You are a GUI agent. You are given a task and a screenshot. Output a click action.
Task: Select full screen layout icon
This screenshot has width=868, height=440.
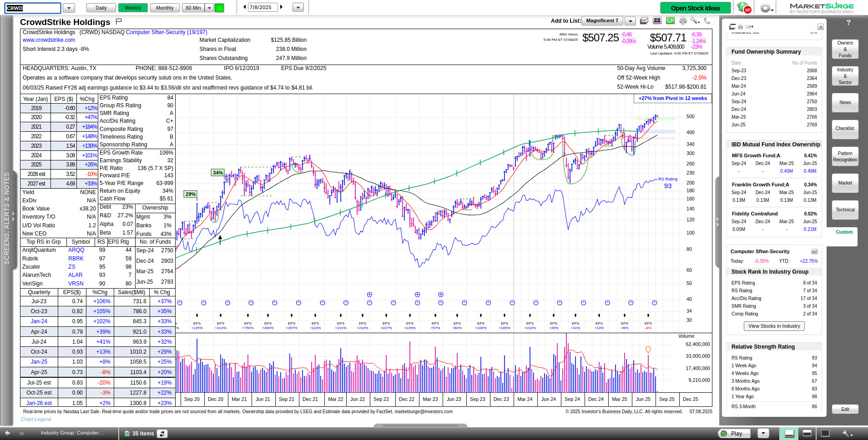point(825,434)
